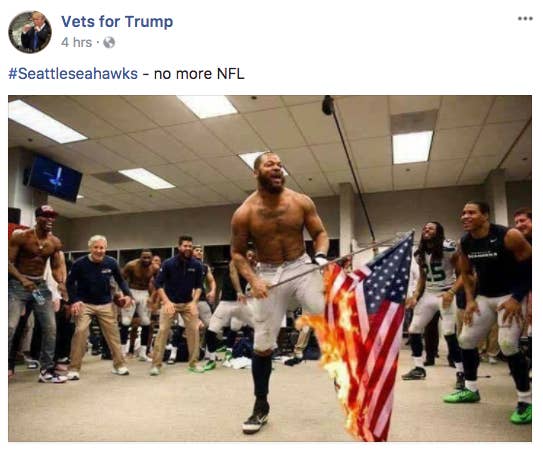Viewport: 543px width, 449px height.
Task: Click the Vets for Trump profile picture
Action: 30,32
